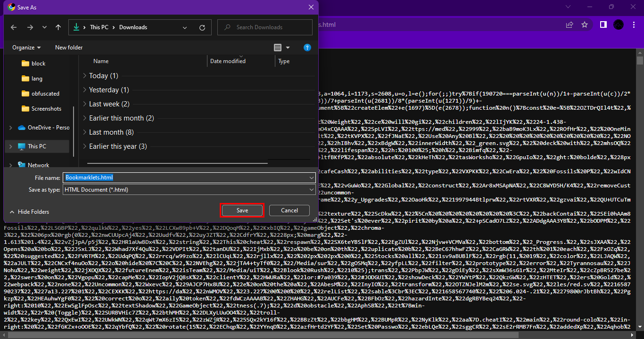
Task: Close the Save As dialog
Action: point(311,8)
